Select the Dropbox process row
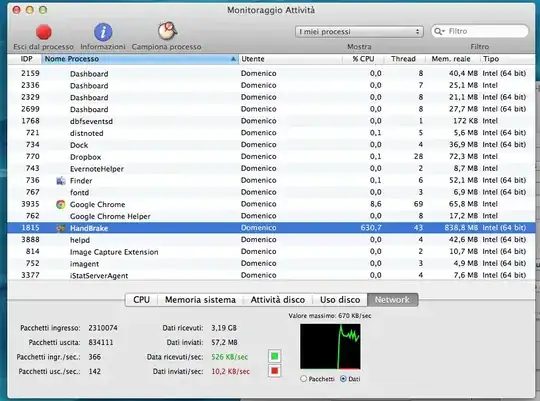The image size is (540, 401). 271,157
